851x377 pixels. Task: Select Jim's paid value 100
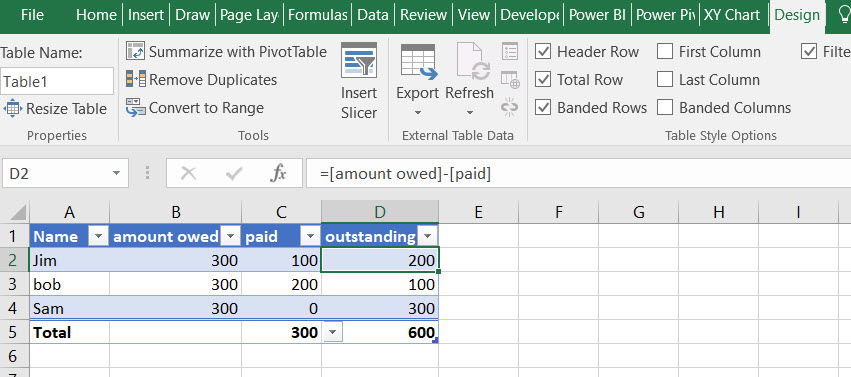tap(282, 260)
